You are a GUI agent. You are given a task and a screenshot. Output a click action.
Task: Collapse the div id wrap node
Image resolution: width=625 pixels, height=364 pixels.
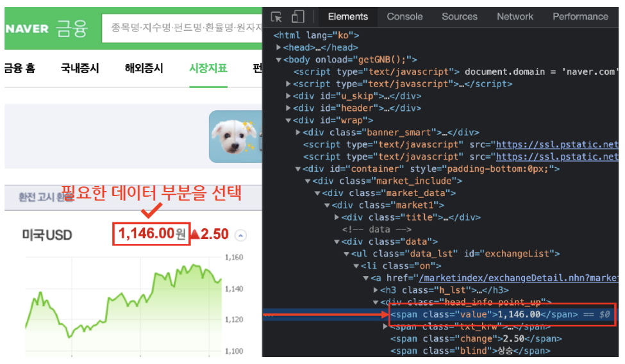(x=288, y=120)
